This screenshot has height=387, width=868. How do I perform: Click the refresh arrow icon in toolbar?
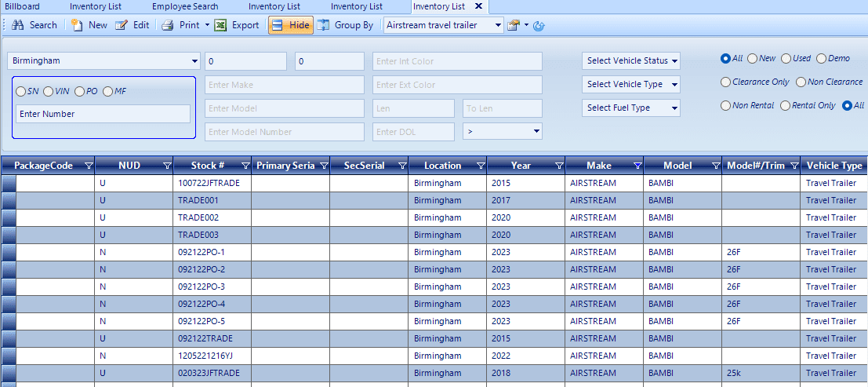pyautogui.click(x=539, y=25)
